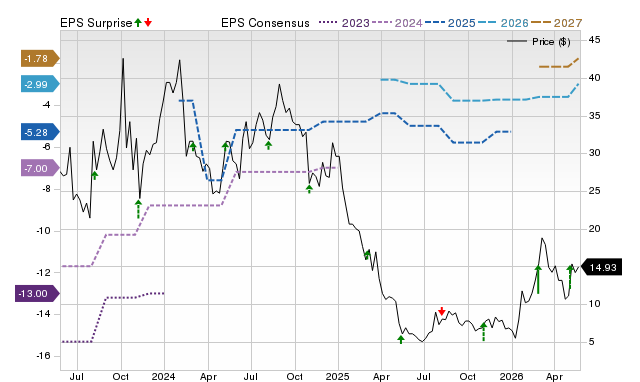Click the -5.28 consensus value tag
This screenshot has width=640, height=382.
click(40, 132)
